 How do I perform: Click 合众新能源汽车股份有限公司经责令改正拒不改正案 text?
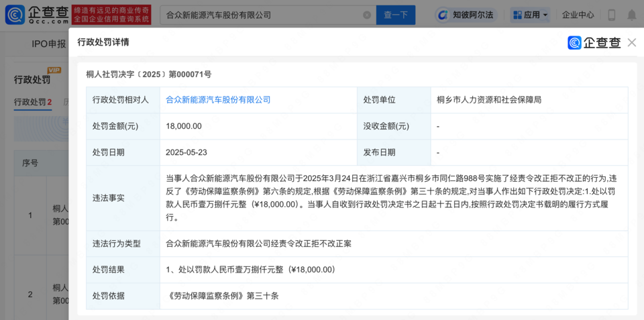[258, 244]
